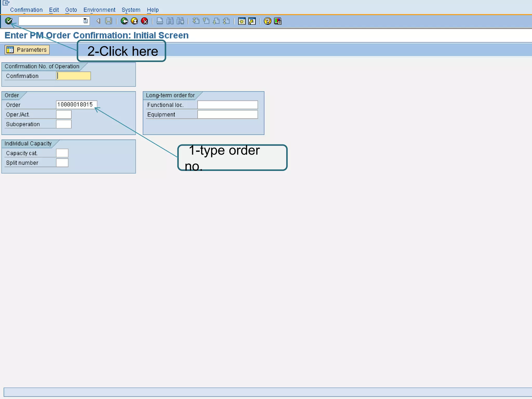
Task: Click the Previous Page icon
Action: point(206,21)
